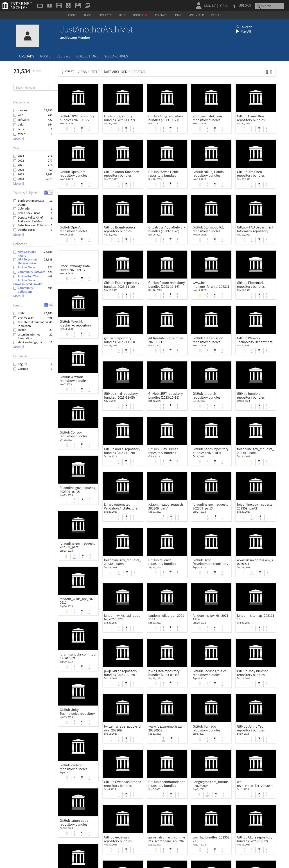Open the Projects menu item
This screenshot has width=289, height=868.
click(105, 15)
